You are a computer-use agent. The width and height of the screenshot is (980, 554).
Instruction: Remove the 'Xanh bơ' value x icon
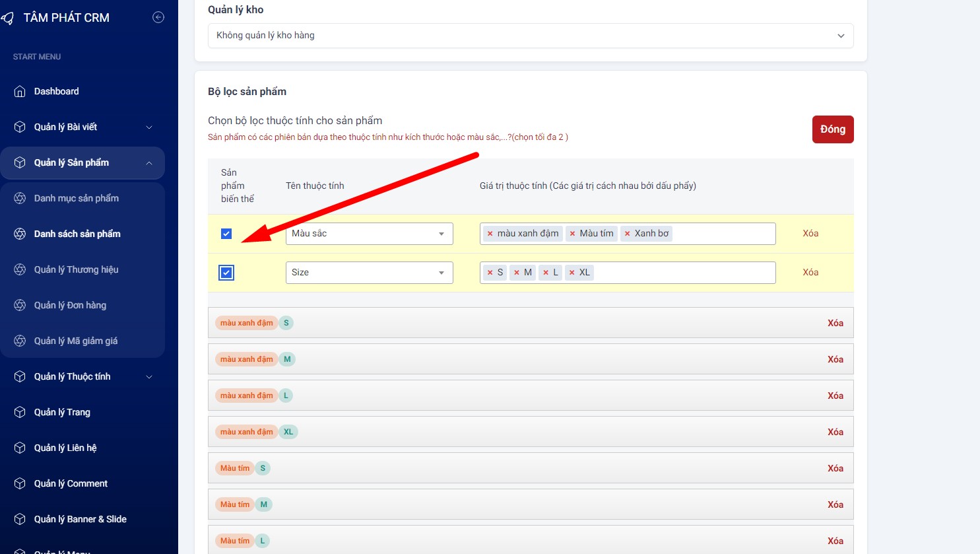[627, 234]
